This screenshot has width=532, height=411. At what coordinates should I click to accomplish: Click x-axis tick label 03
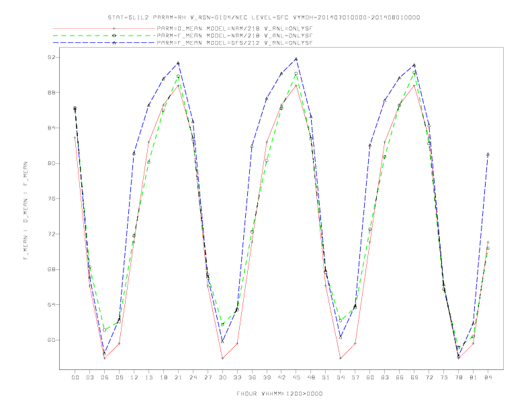pos(89,377)
